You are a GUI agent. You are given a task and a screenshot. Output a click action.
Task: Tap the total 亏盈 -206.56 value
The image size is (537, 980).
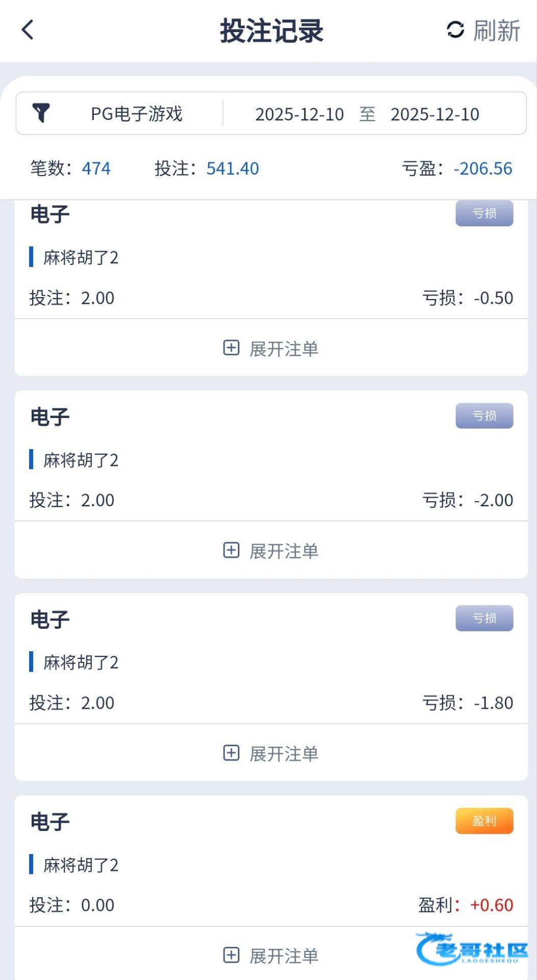click(482, 168)
